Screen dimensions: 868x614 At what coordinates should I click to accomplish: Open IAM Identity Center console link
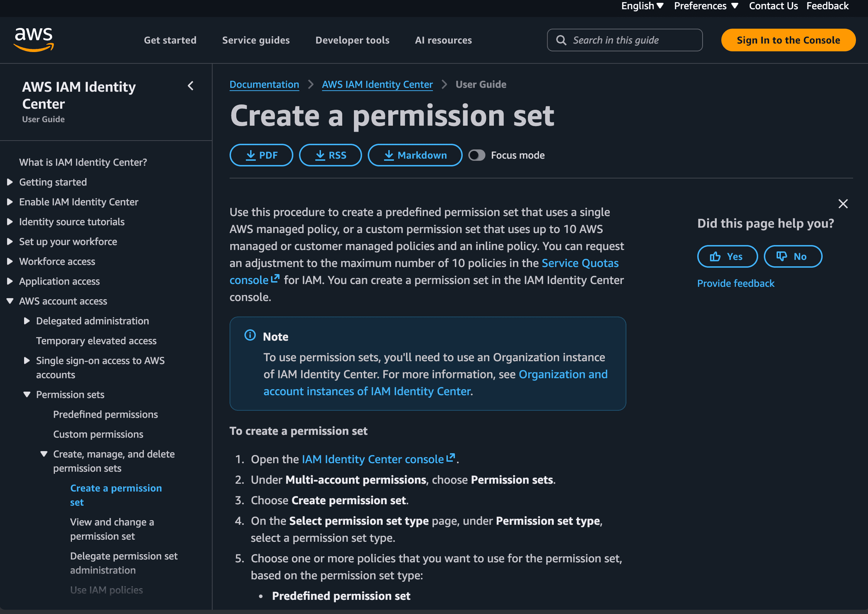pos(373,459)
